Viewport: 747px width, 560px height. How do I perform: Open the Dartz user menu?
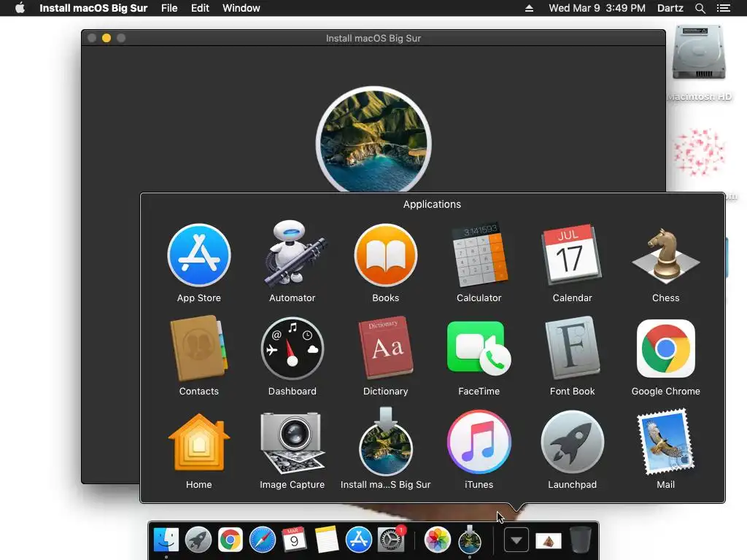tap(670, 8)
